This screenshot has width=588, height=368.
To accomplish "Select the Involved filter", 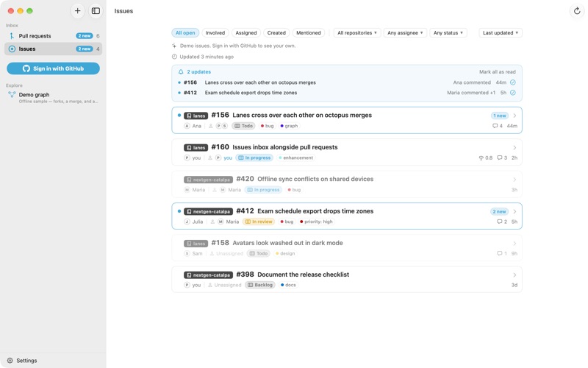I will (215, 32).
